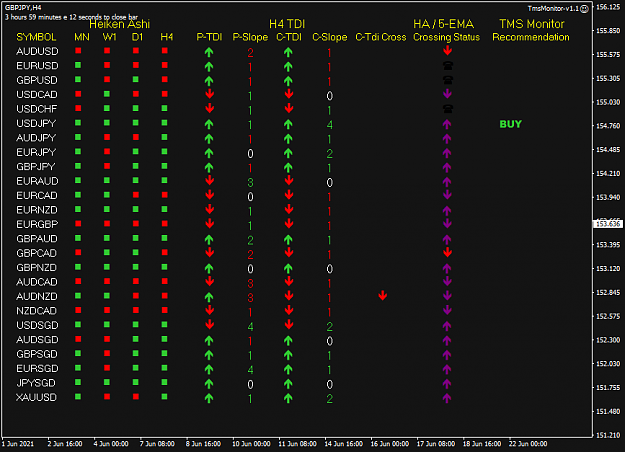Viewport: 625px width, 452px height.
Task: Click the AUDUSD green P-TDI up arrow
Action: pos(209,52)
